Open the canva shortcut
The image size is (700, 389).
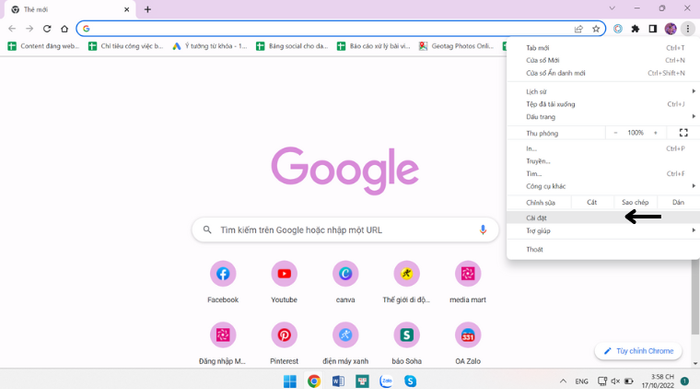pos(345,282)
